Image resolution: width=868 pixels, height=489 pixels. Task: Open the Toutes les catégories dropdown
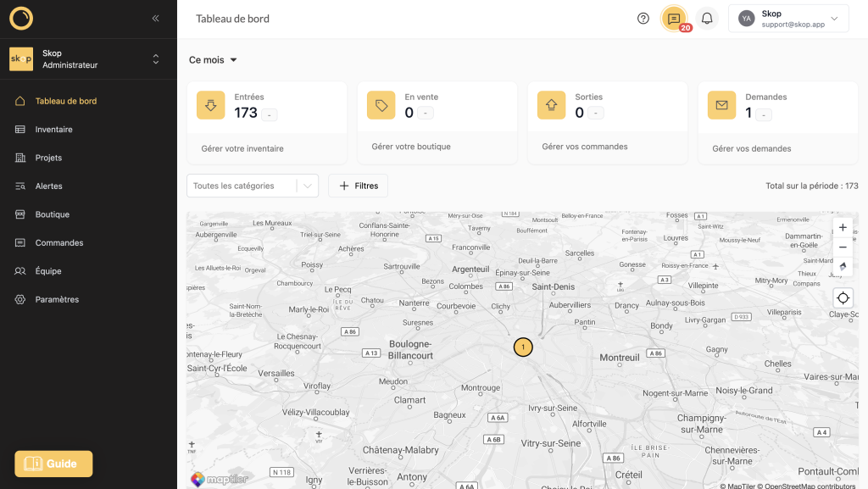coord(252,186)
